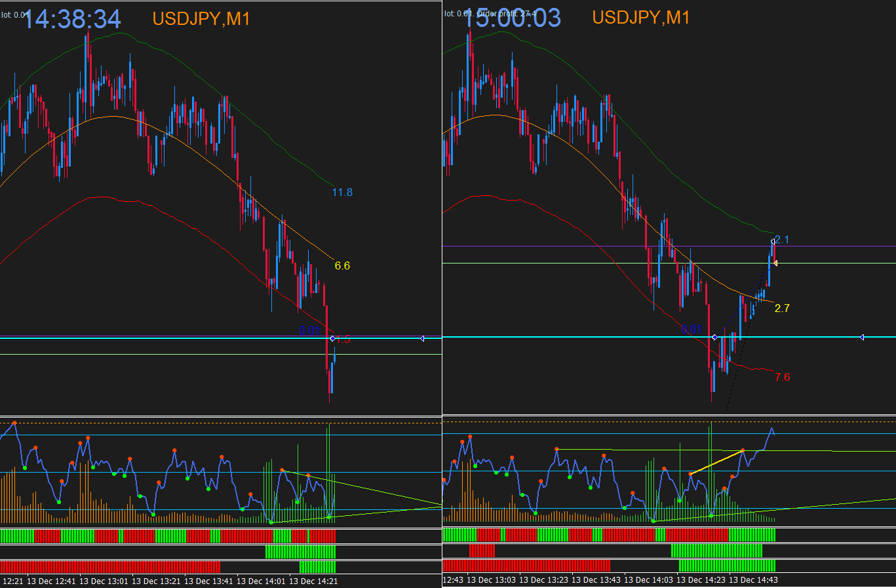Click time label 13 Dec 14:23
Screen dimensions: 896x588
[x=701, y=579]
